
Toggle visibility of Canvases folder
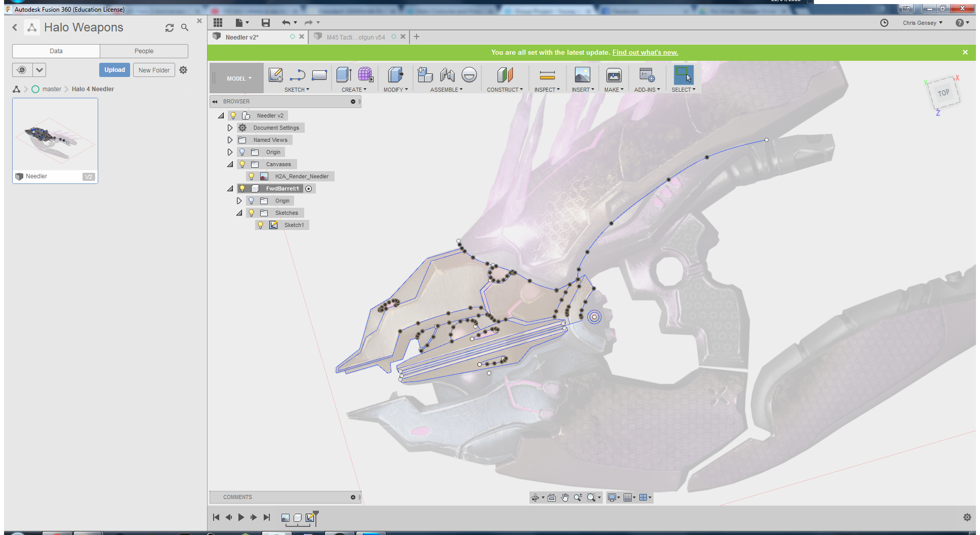coord(242,164)
